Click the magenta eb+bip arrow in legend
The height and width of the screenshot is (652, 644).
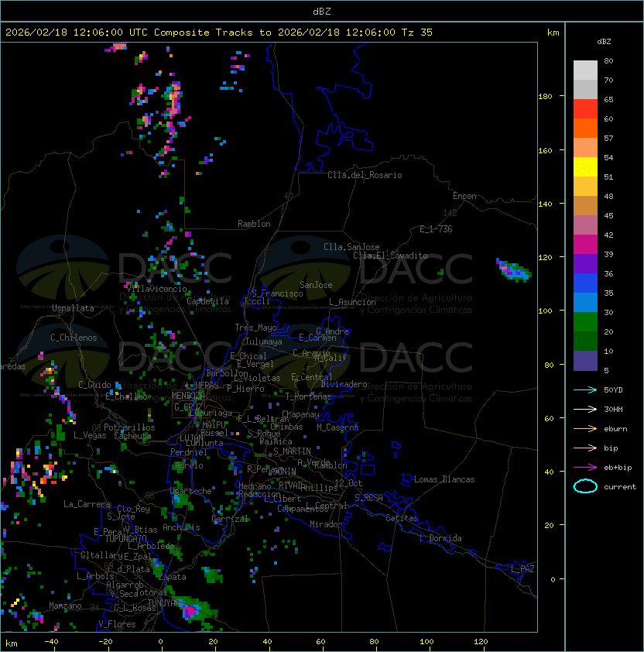(585, 468)
